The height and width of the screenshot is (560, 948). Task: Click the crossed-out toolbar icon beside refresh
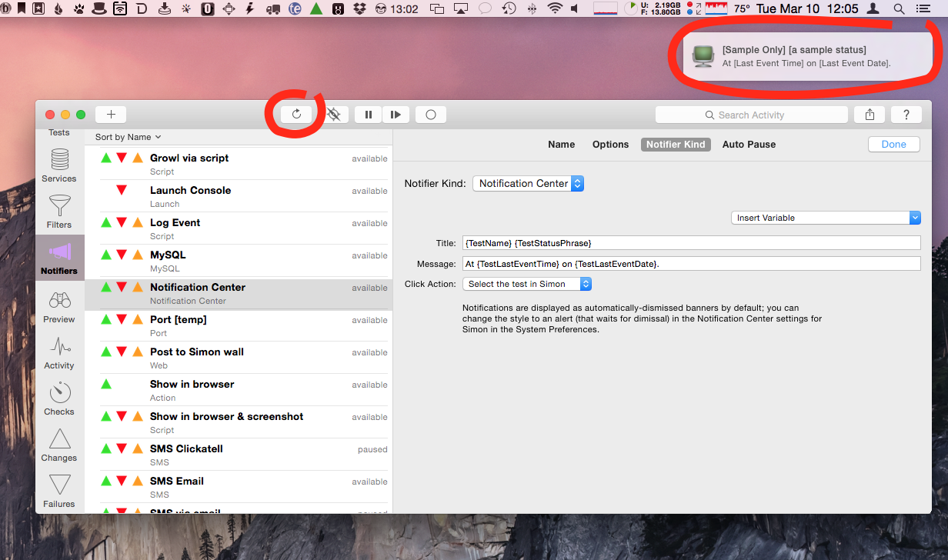pyautogui.click(x=333, y=115)
